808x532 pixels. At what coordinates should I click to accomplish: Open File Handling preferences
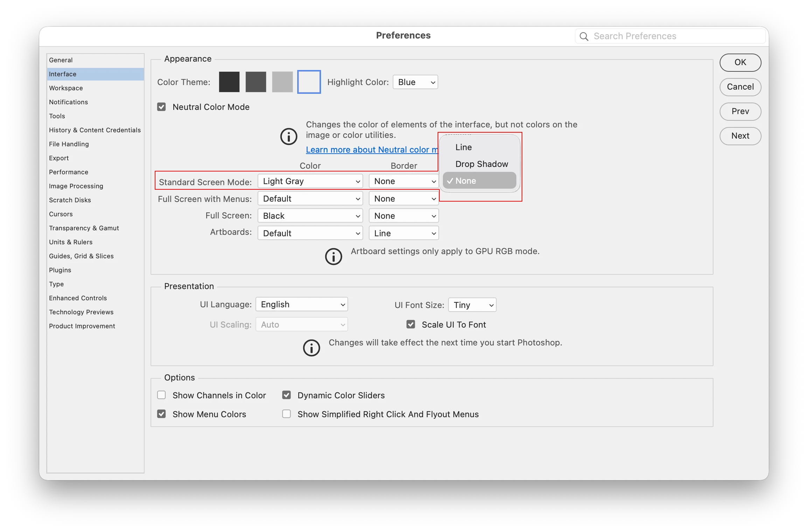[95, 144]
